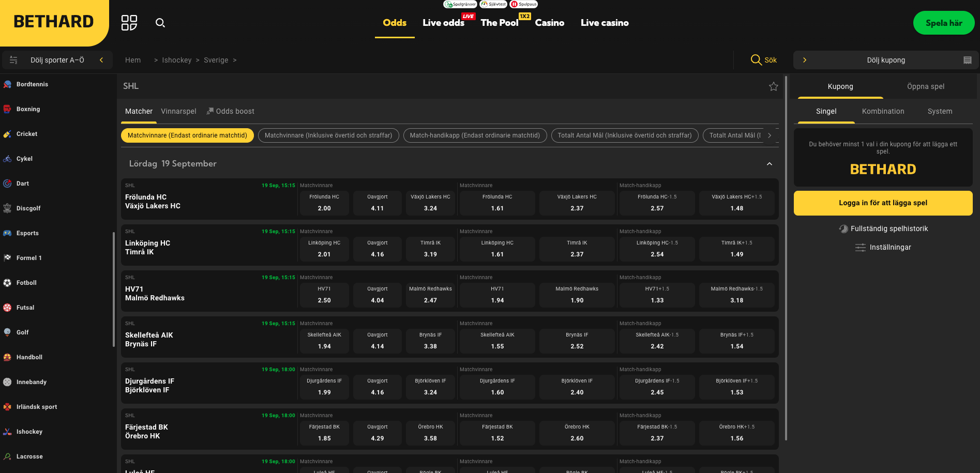The height and width of the screenshot is (473, 980).
Task: Click the coupon list icon beside Dölj kupong
Action: point(967,60)
